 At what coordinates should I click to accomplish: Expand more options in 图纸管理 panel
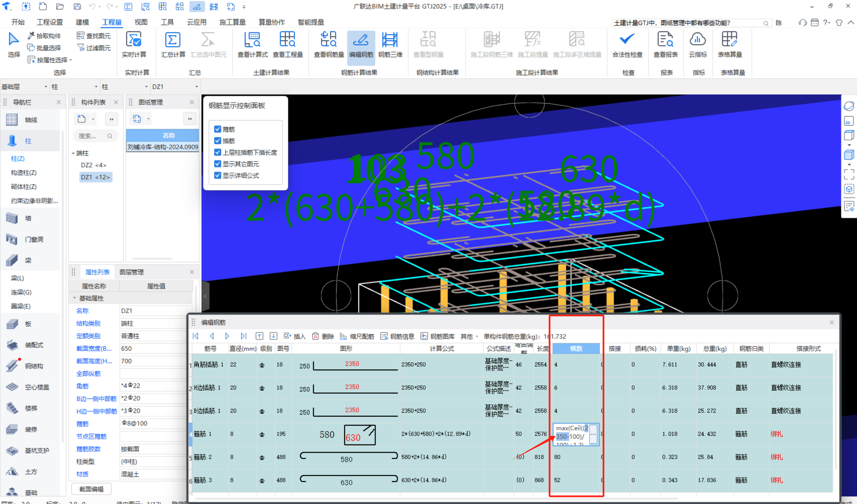click(190, 119)
